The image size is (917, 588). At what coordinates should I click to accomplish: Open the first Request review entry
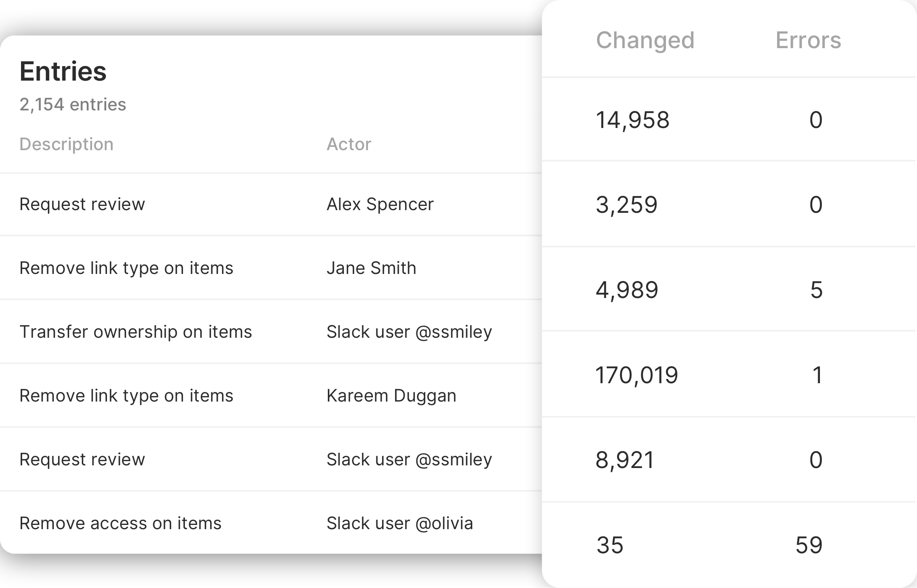coord(82,204)
